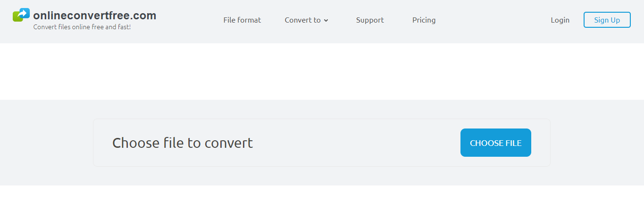Click the white blank area above the upload section
Viewport: 644px width, 217px height.
pyautogui.click(x=322, y=72)
